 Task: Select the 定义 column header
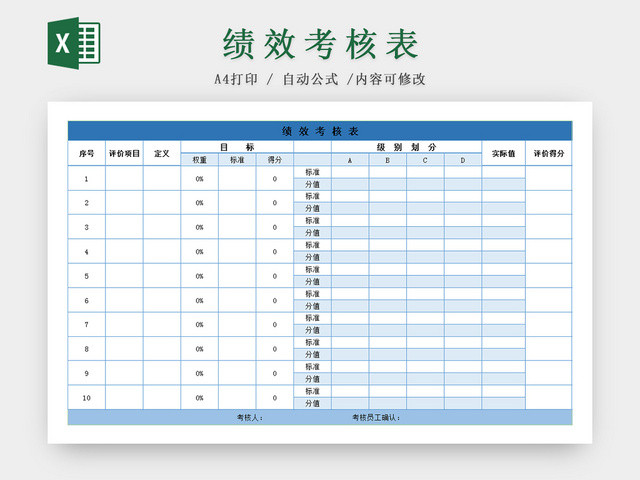pyautogui.click(x=162, y=153)
